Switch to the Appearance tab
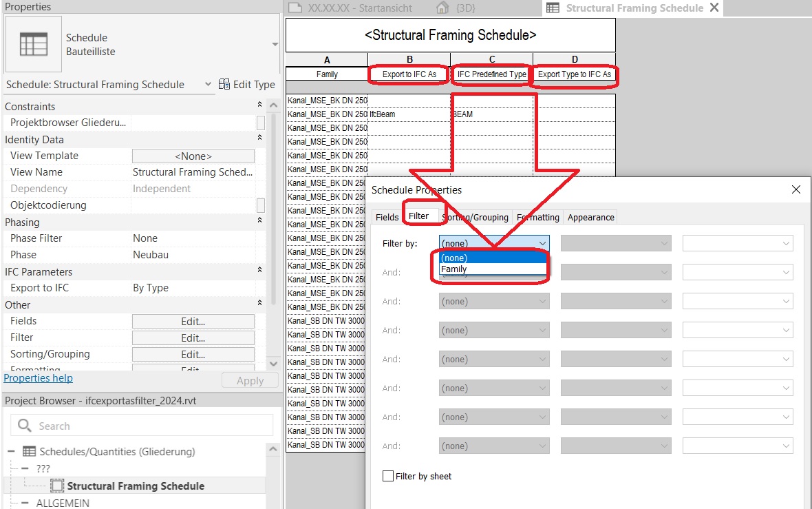This screenshot has width=812, height=509. tap(590, 217)
